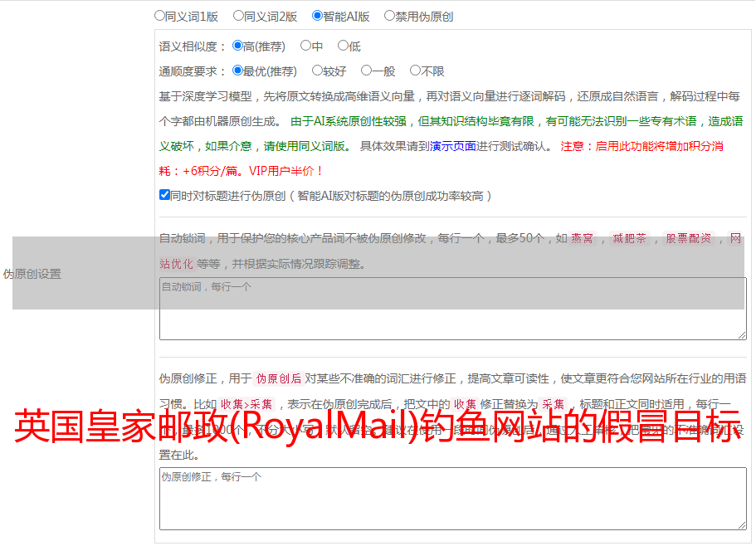The height and width of the screenshot is (546, 756).
Task: Click the 伪原创设置 label
Action: tap(32, 274)
